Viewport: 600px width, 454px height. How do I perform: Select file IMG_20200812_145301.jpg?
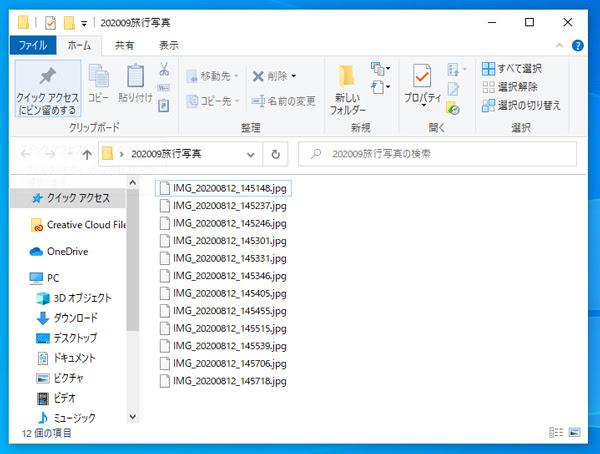pyautogui.click(x=223, y=241)
